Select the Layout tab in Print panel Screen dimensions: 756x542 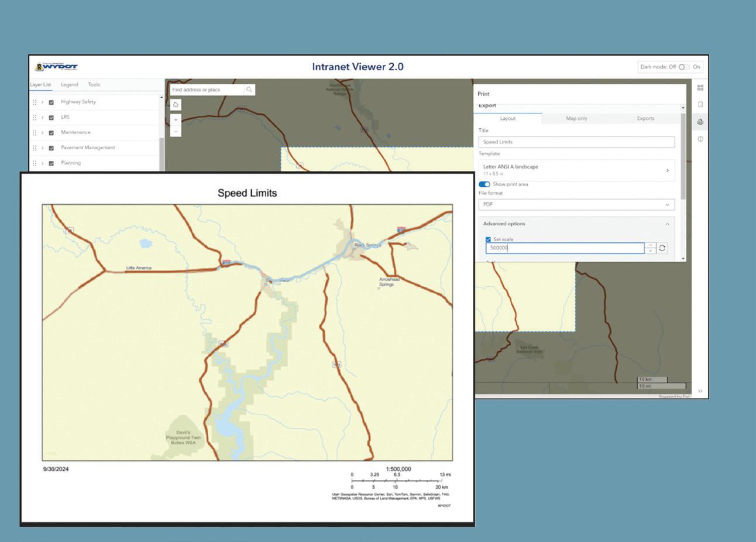[x=508, y=118]
